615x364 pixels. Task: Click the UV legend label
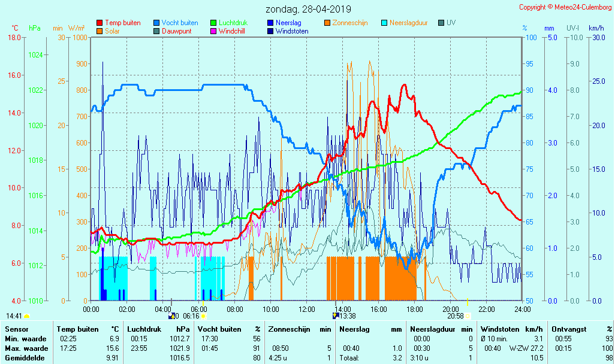(x=451, y=23)
